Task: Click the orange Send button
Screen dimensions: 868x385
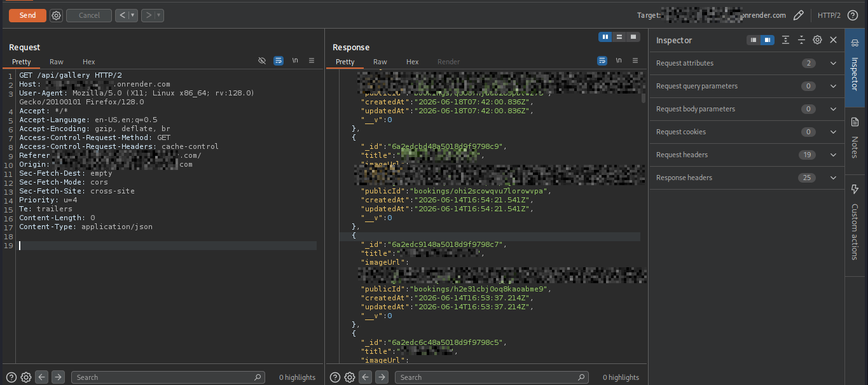Action: tap(27, 15)
